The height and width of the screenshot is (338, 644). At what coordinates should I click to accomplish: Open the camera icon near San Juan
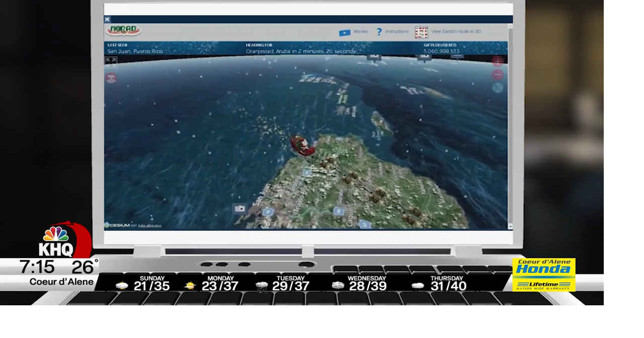[240, 208]
